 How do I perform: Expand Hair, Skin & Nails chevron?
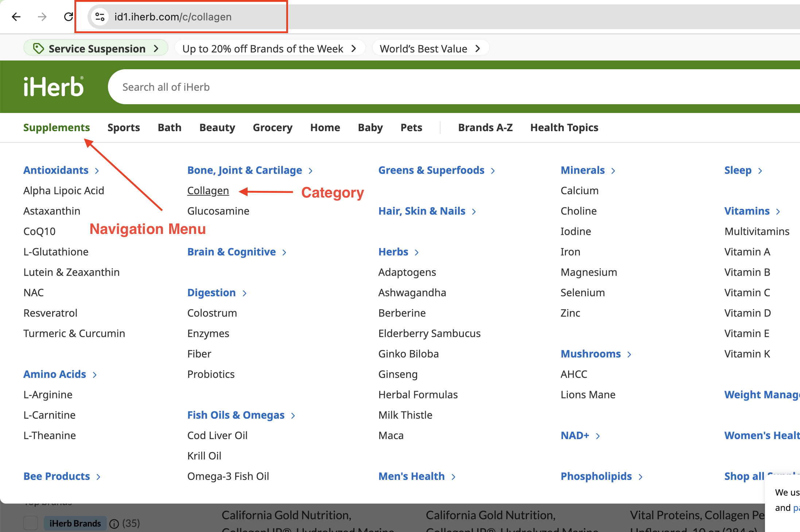[x=474, y=211]
